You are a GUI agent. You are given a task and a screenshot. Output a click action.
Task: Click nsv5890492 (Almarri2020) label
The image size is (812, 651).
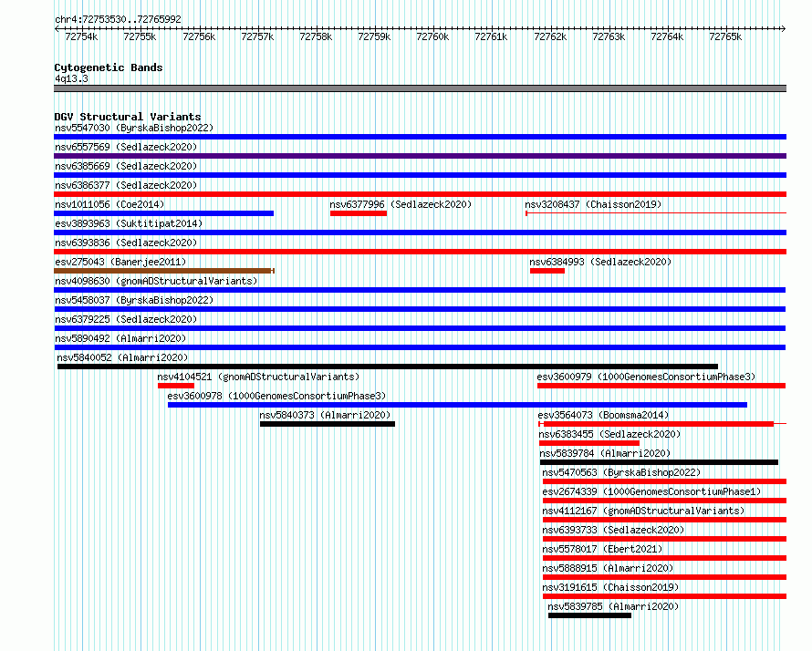120,338
